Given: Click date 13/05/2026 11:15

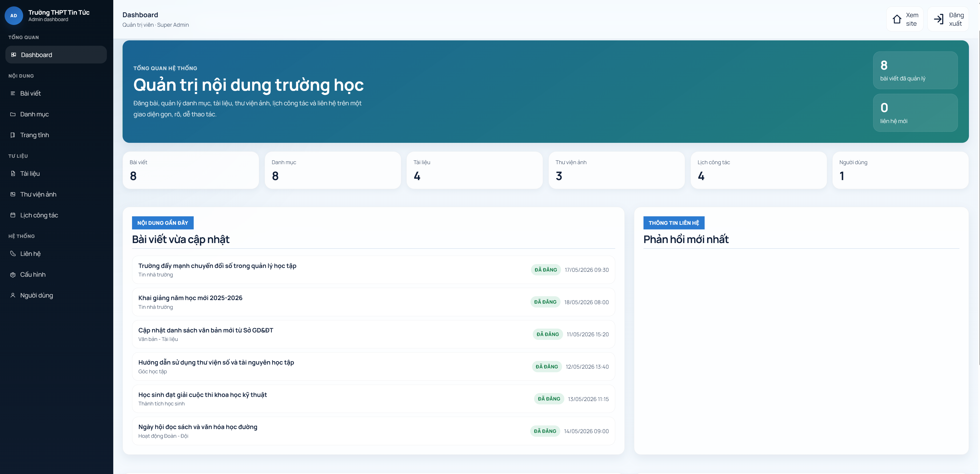Looking at the screenshot, I should pyautogui.click(x=588, y=399).
